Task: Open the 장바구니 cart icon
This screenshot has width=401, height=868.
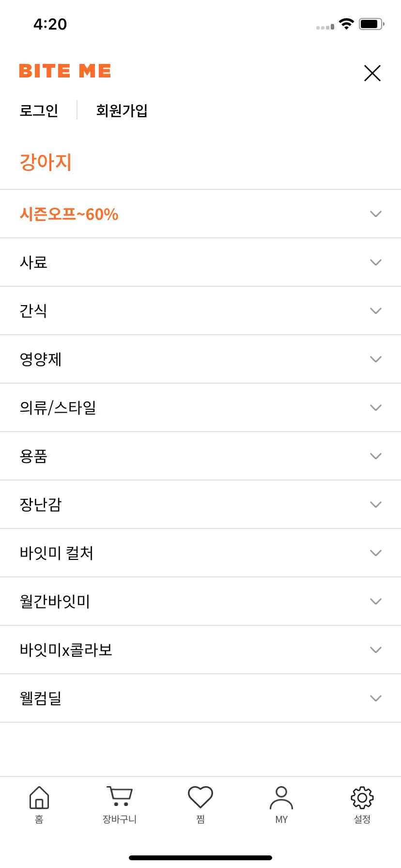Action: tap(120, 796)
